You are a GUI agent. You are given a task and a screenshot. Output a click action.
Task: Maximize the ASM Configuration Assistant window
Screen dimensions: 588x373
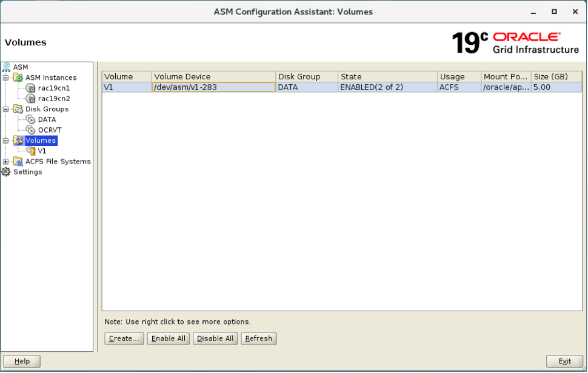[554, 12]
